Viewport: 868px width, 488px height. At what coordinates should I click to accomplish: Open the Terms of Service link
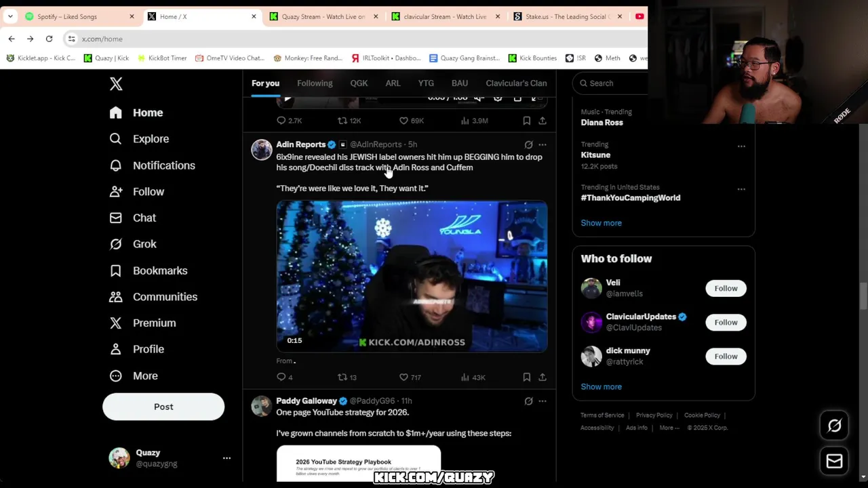[602, 415]
